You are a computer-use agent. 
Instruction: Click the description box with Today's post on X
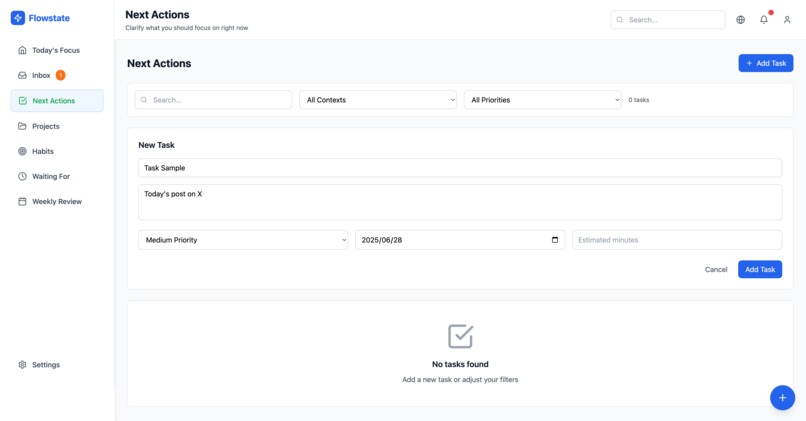tap(460, 202)
